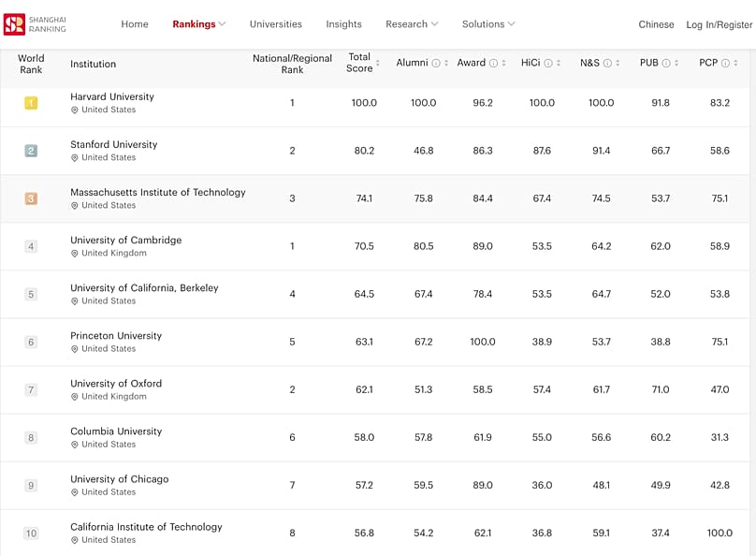Open the info icon next to Award

(493, 63)
